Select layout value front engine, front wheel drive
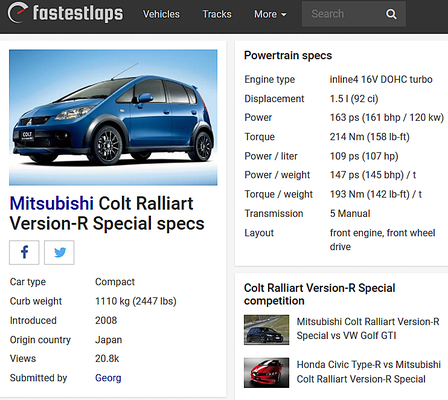 coord(382,240)
